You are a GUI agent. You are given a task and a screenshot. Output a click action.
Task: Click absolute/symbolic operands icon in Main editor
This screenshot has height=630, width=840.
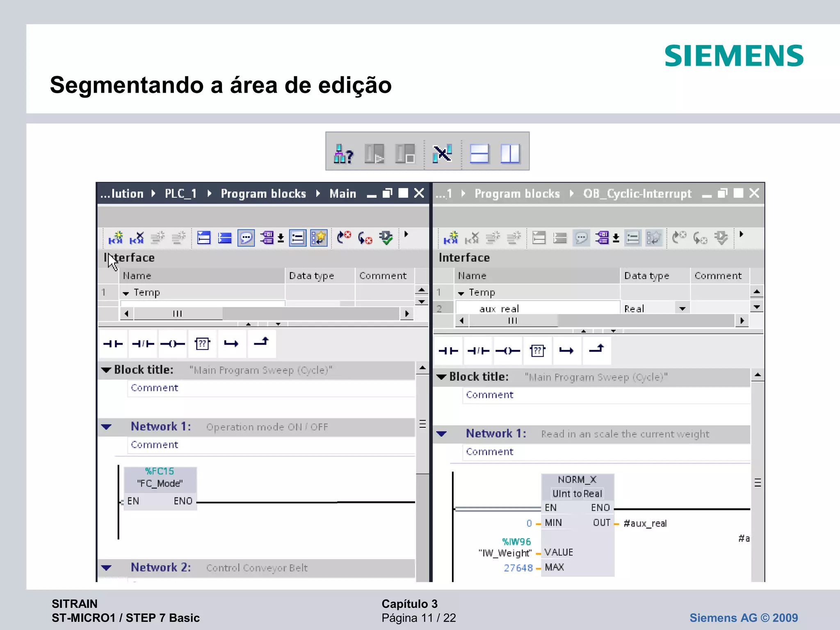[267, 238]
